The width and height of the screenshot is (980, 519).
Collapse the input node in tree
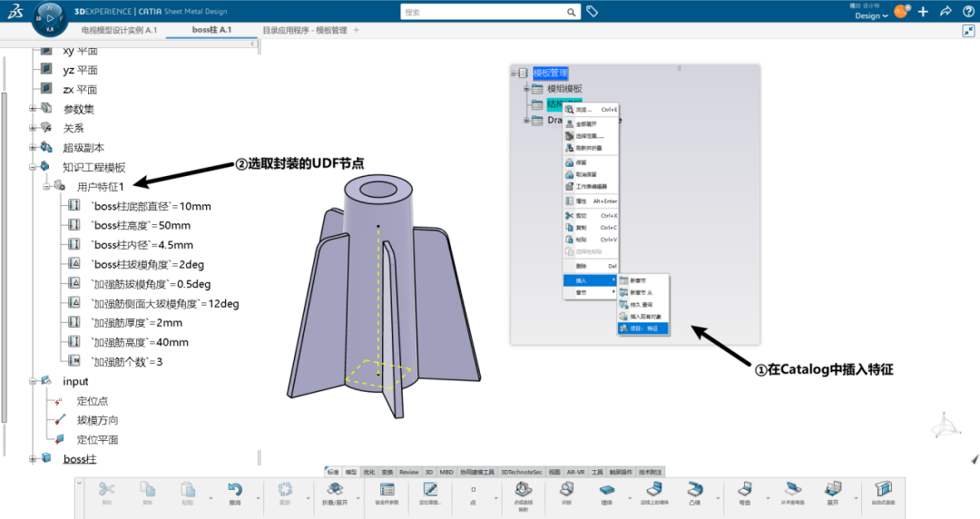tap(33, 381)
